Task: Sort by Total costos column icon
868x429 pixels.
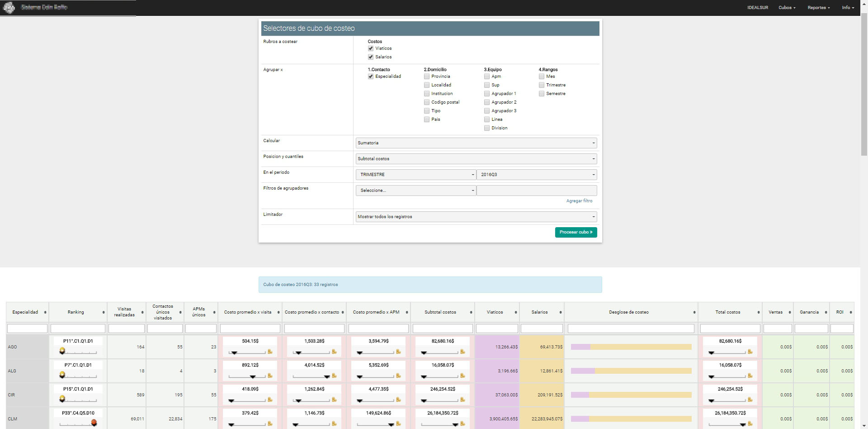Action: pos(759,312)
